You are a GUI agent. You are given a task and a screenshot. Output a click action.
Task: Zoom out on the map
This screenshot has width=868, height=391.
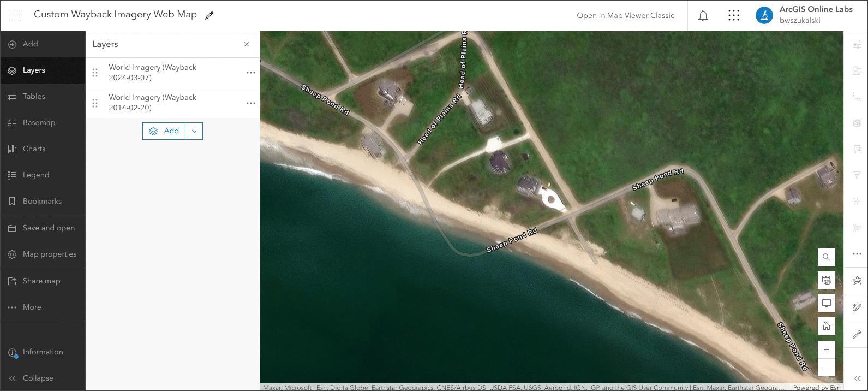(x=827, y=368)
